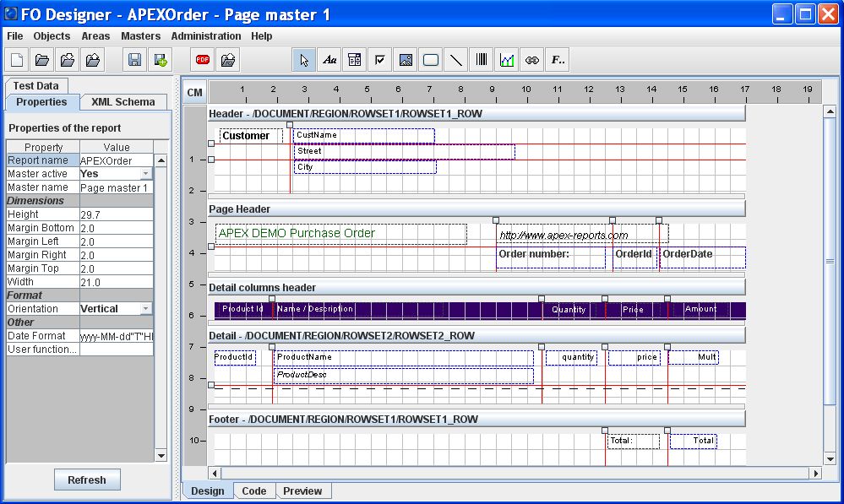Switch to the Preview tab

(x=302, y=491)
